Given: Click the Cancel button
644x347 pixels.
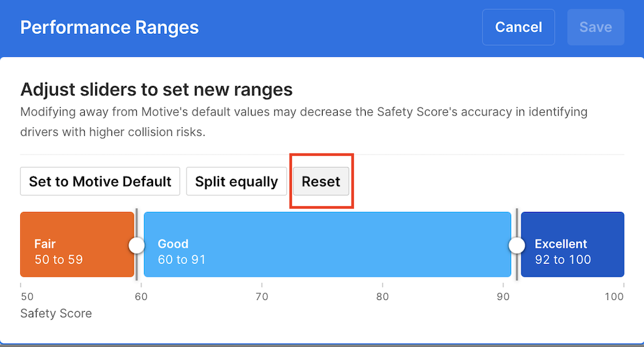Looking at the screenshot, I should pos(518,27).
